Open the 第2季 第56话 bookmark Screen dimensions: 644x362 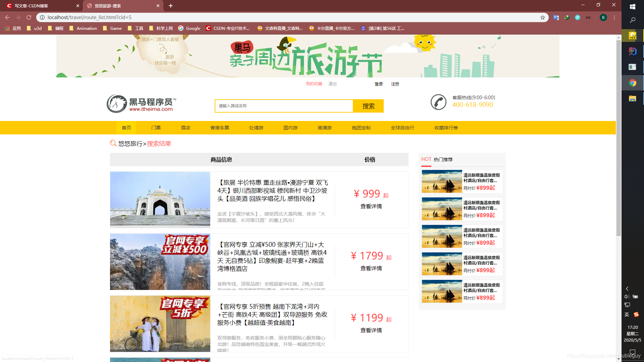tap(382, 28)
